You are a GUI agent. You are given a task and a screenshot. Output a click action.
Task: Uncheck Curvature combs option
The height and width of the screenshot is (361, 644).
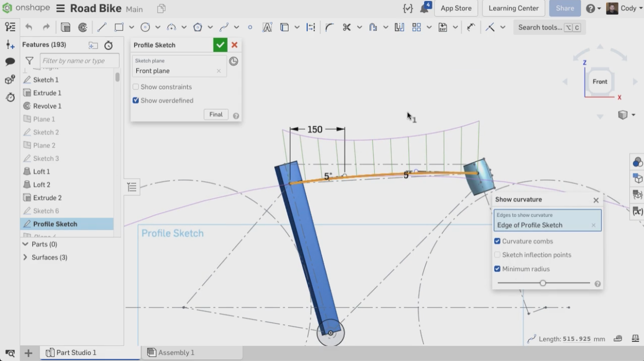pos(497,241)
